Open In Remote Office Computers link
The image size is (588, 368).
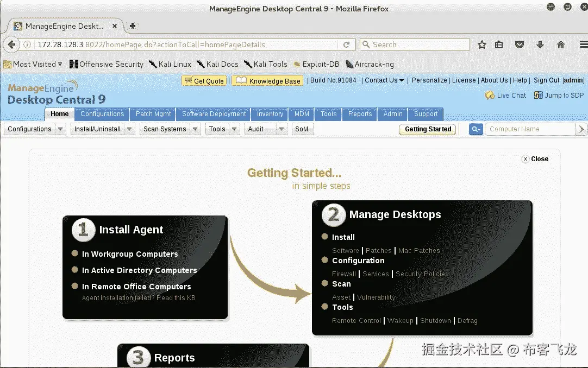136,287
